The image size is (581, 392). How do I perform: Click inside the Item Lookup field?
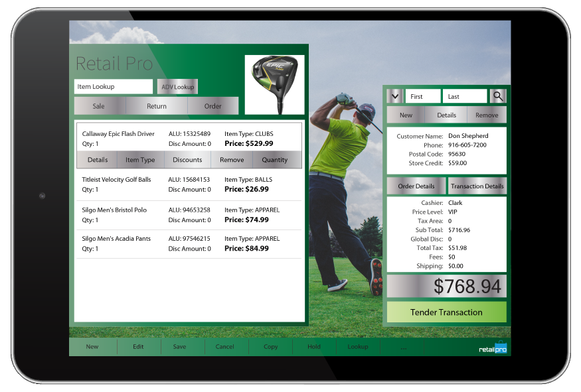coord(113,86)
